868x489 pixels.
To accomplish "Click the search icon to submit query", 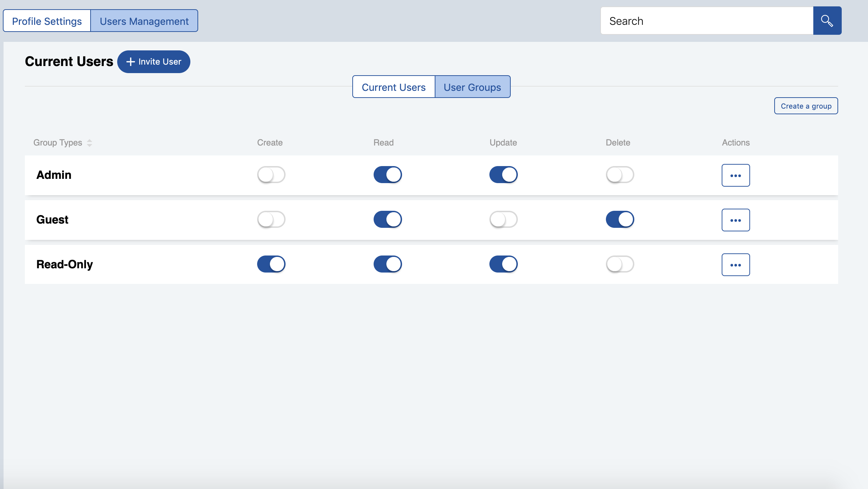I will coord(828,20).
